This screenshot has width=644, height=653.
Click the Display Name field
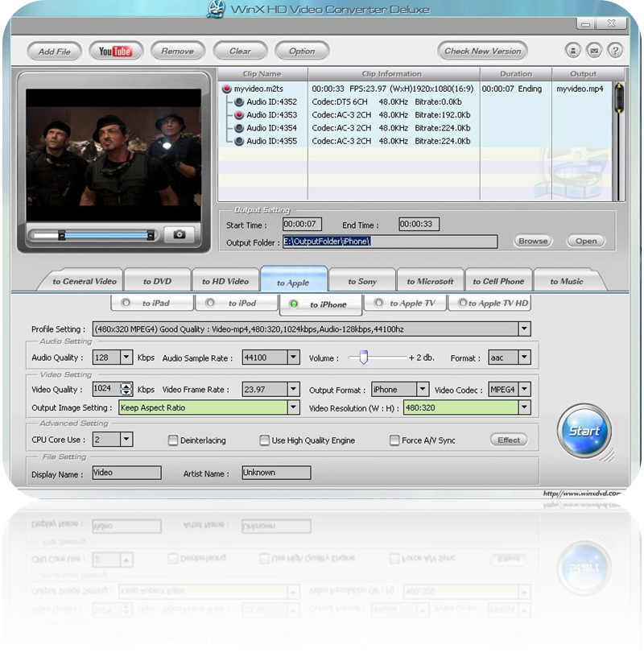[126, 473]
